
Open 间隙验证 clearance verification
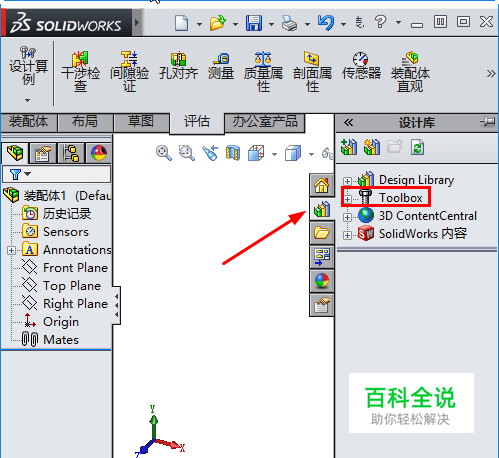tap(129, 72)
